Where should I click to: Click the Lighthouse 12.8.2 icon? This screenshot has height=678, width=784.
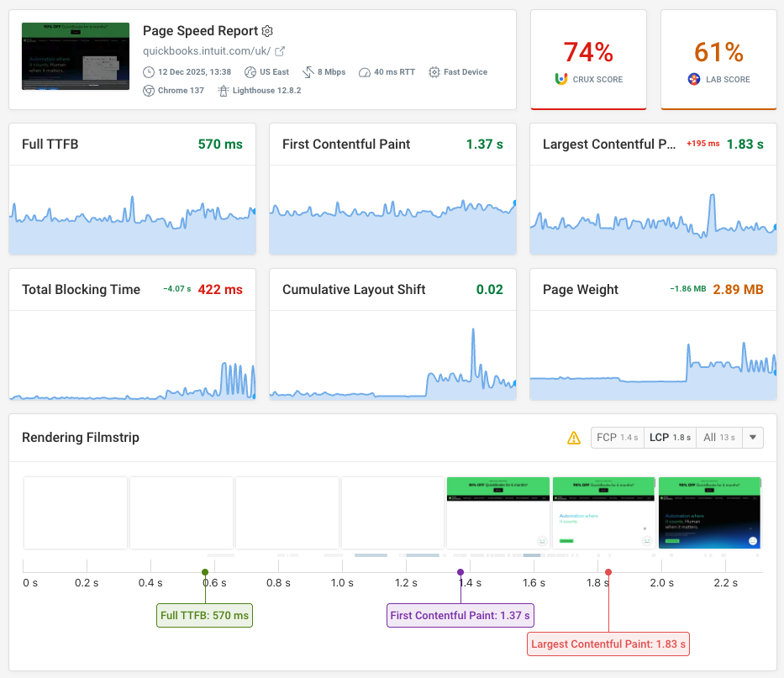(224, 90)
